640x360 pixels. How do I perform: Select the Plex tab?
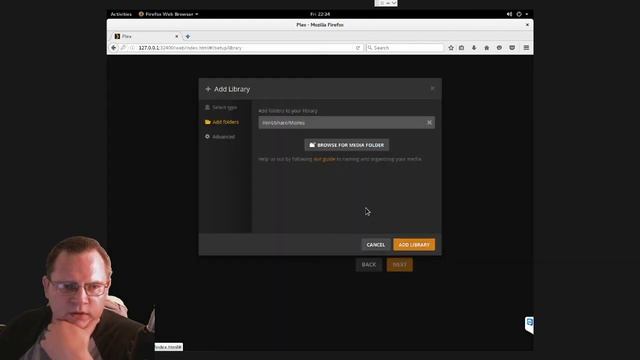pos(145,36)
